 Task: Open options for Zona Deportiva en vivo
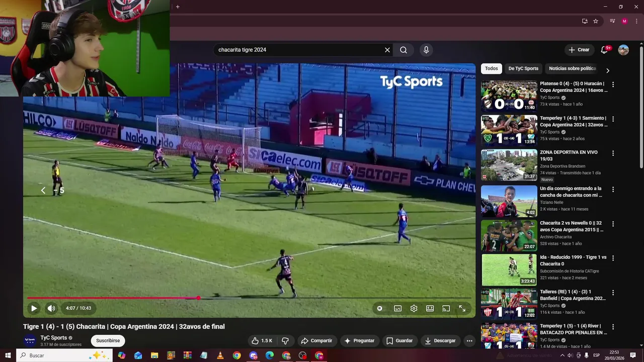point(613,153)
